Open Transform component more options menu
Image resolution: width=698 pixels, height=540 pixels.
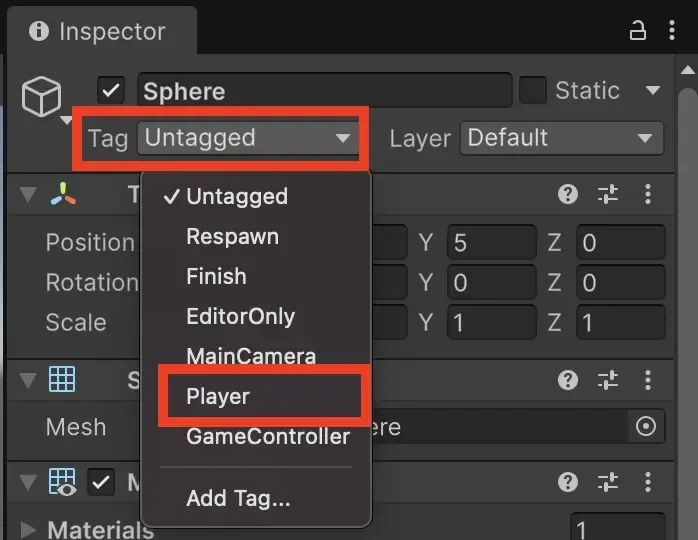click(648, 195)
